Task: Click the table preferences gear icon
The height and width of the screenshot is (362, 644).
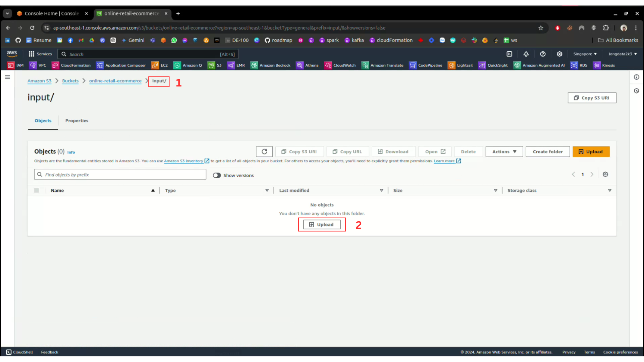Action: click(x=605, y=174)
